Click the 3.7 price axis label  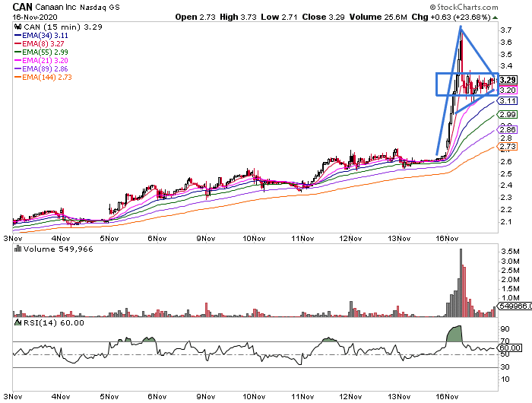point(506,30)
